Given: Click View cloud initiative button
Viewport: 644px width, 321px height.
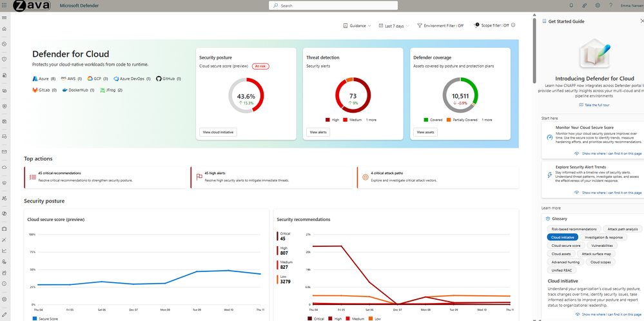Looking at the screenshot, I should point(218,132).
